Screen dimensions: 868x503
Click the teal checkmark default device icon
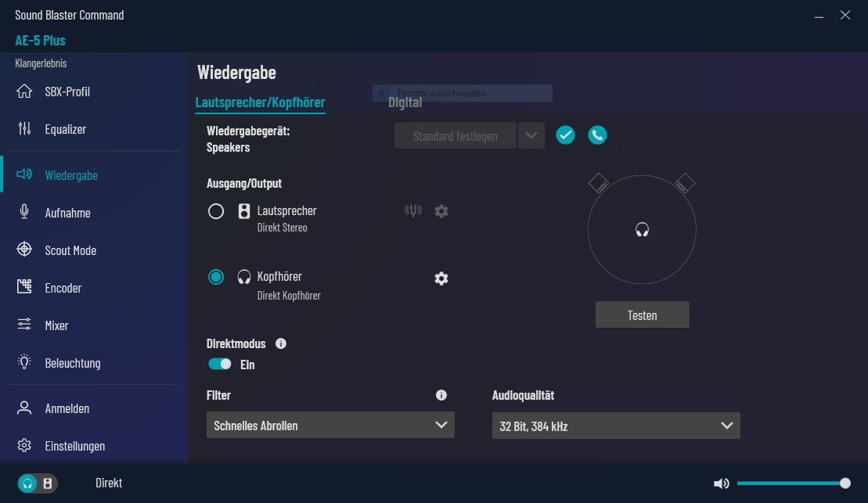[x=565, y=135]
